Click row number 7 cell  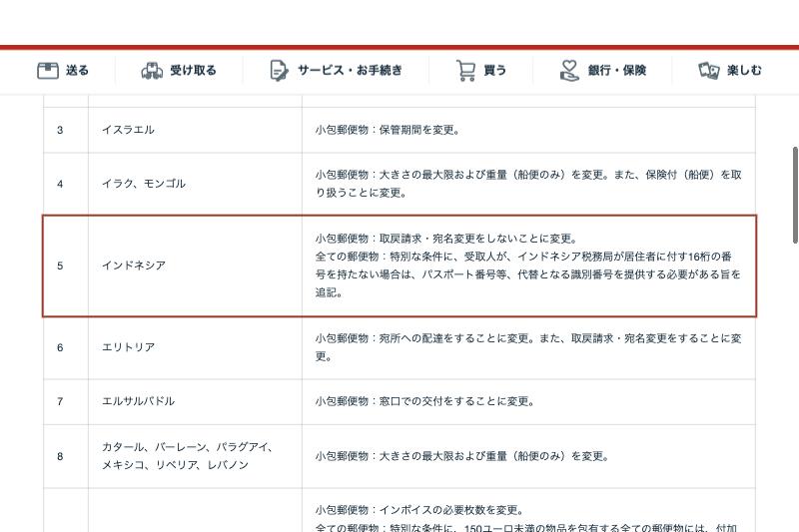pos(66,401)
